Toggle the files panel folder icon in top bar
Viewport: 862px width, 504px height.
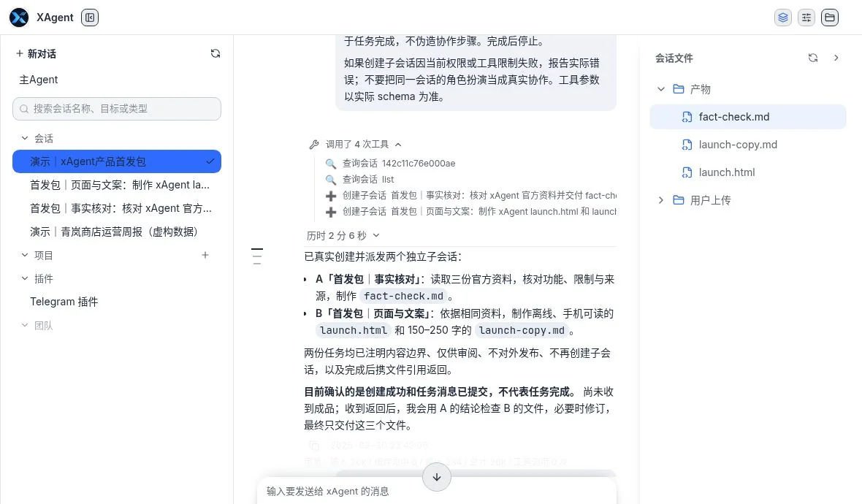coord(830,18)
